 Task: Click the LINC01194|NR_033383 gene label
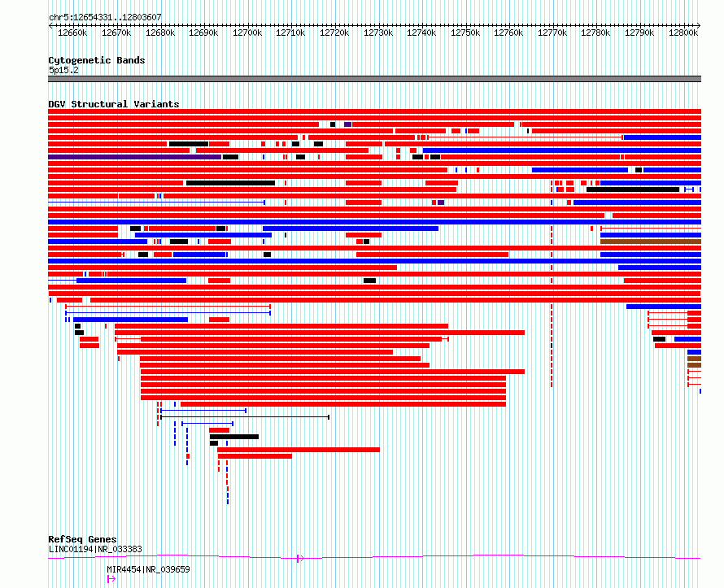[95, 549]
